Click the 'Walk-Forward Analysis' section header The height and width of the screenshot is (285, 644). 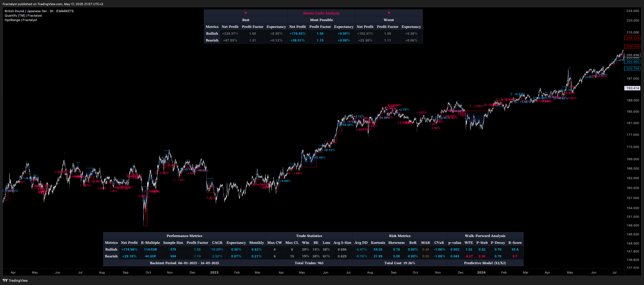[485, 236]
